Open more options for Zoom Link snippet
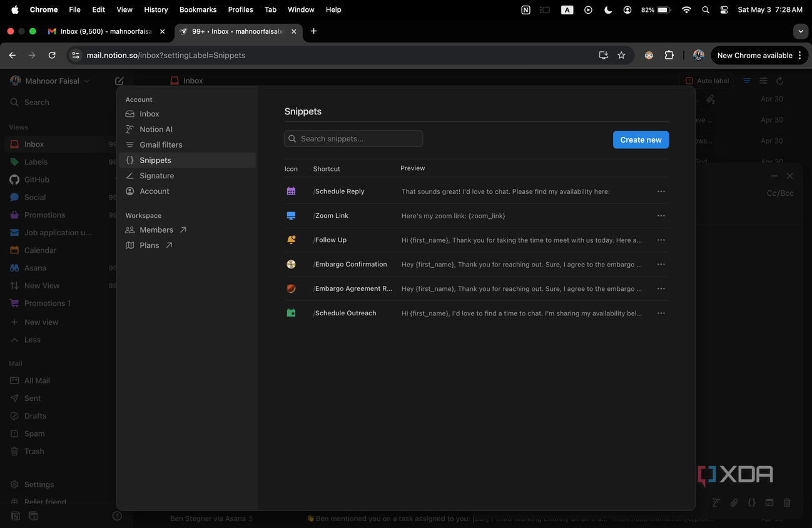812x528 pixels. pos(661,216)
